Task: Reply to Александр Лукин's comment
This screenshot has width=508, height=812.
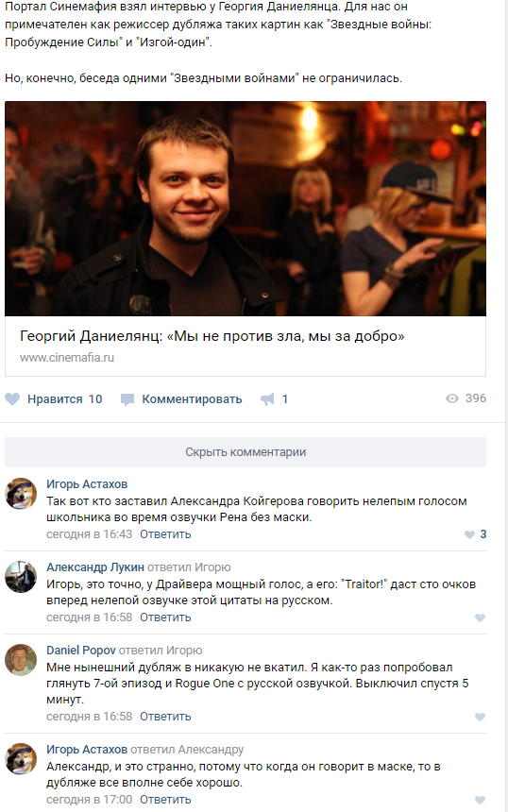Action: pos(165,617)
